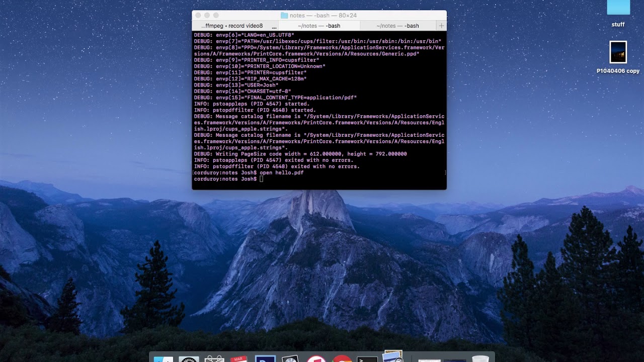Switch to the inactive ~/notes bash tab beside the plus

(x=398, y=26)
